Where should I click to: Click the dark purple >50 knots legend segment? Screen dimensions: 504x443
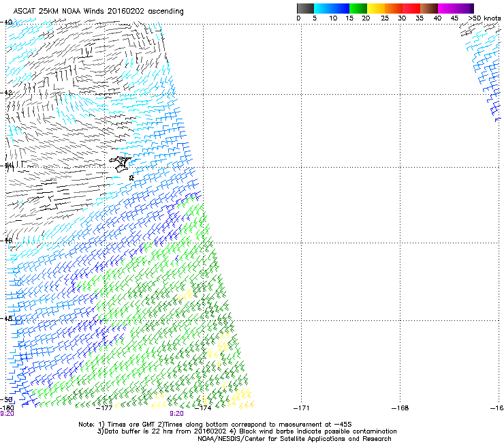click(472, 8)
